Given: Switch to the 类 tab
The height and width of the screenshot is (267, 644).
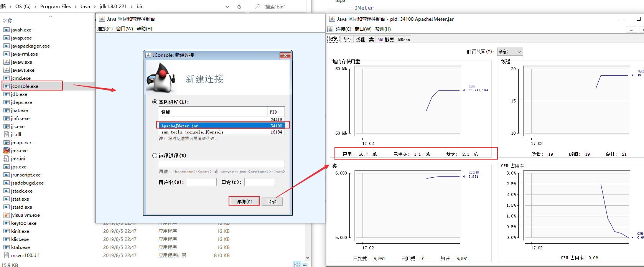Looking at the screenshot, I should click(x=371, y=40).
